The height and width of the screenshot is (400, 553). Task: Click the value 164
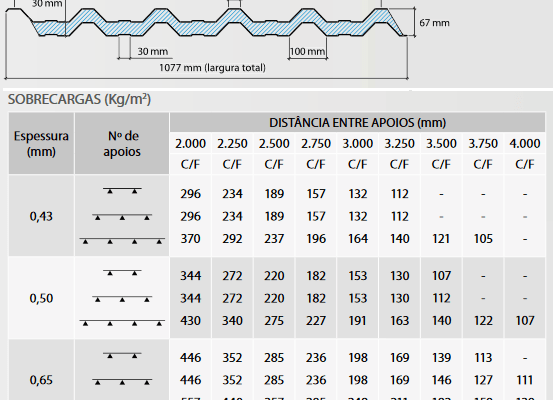[358, 239]
